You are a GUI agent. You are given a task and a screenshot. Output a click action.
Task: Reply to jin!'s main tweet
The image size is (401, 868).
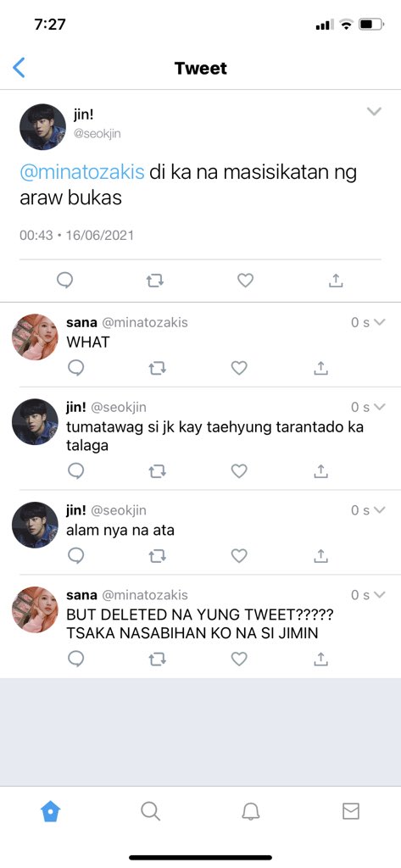point(65,281)
